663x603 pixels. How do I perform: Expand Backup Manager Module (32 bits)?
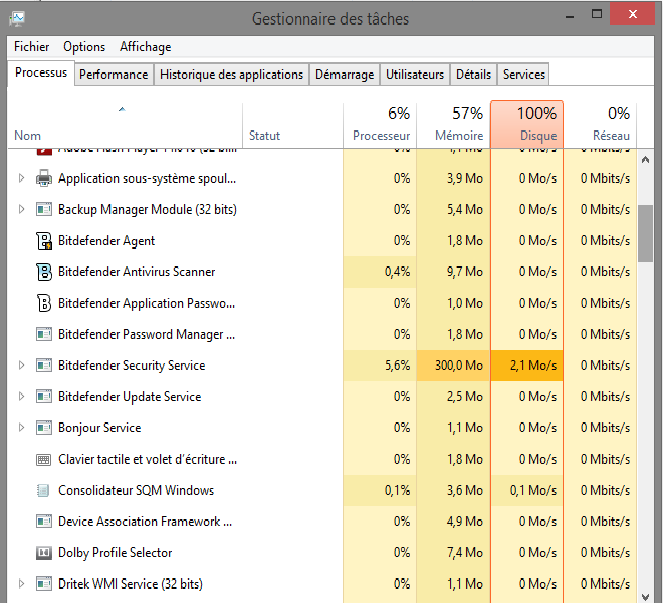[21, 209]
